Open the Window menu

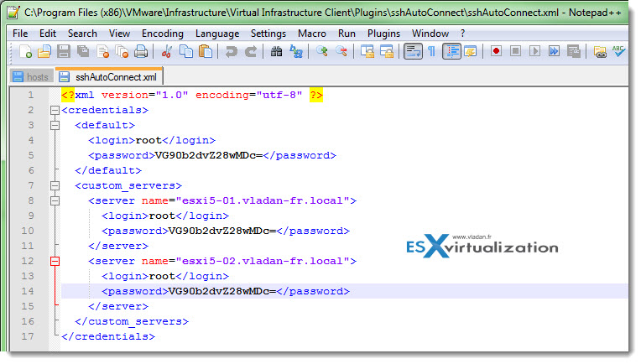click(x=430, y=34)
